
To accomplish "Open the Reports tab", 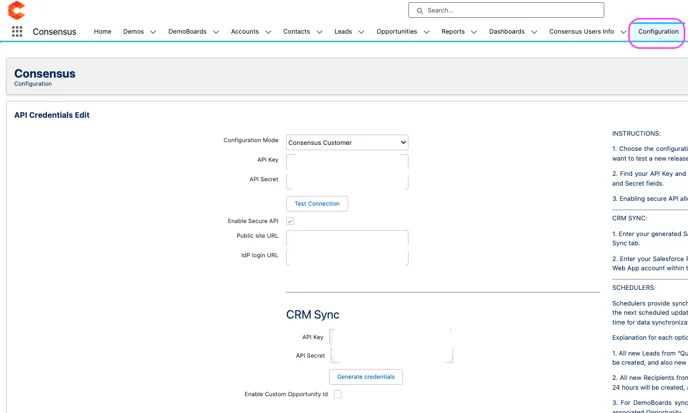I will point(453,32).
